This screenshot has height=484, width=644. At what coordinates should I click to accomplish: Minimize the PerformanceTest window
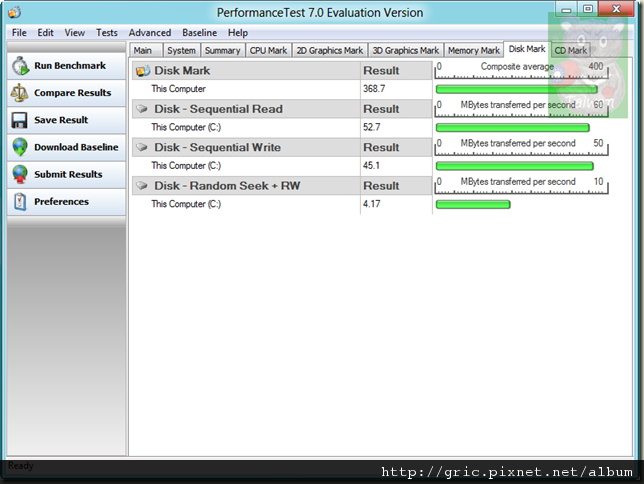pyautogui.click(x=566, y=10)
